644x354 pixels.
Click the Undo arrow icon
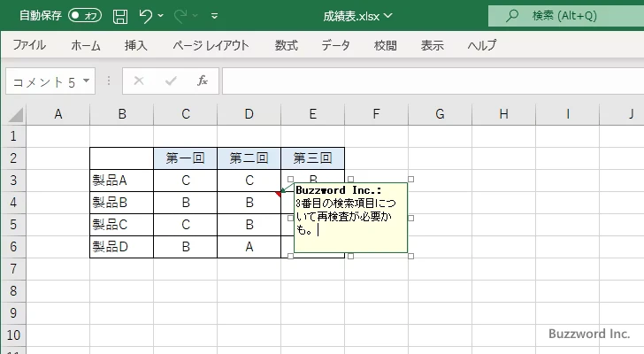click(x=145, y=16)
